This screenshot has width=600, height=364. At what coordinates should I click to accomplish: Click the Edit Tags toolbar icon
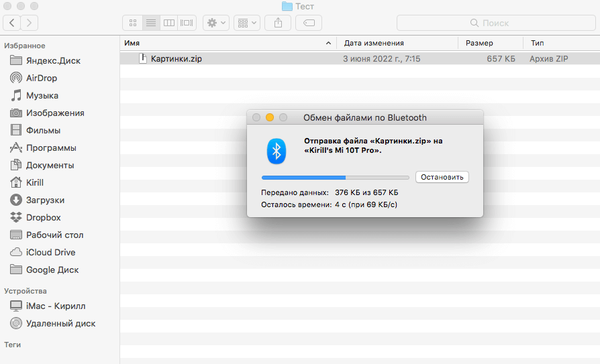[309, 23]
